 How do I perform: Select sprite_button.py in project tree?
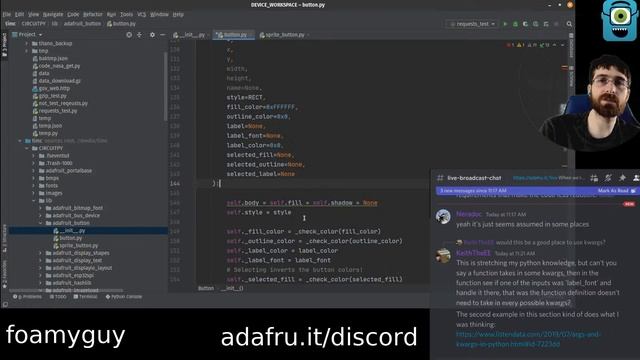79,245
